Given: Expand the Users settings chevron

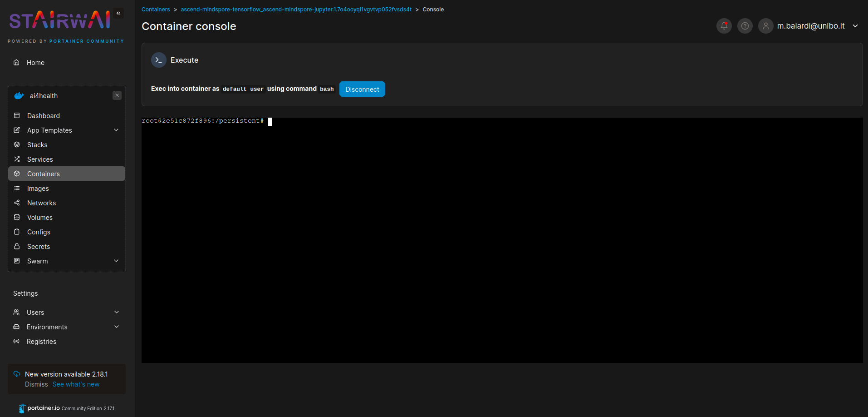Looking at the screenshot, I should [x=117, y=313].
